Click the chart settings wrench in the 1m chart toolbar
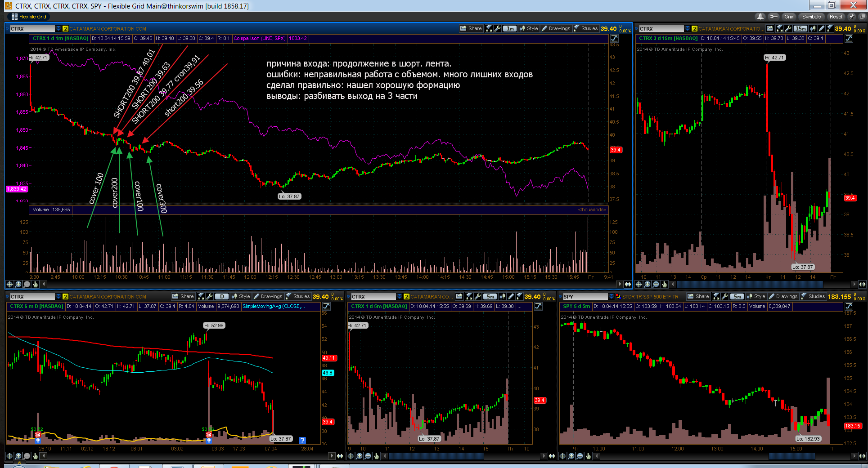The image size is (868, 468). coord(497,28)
